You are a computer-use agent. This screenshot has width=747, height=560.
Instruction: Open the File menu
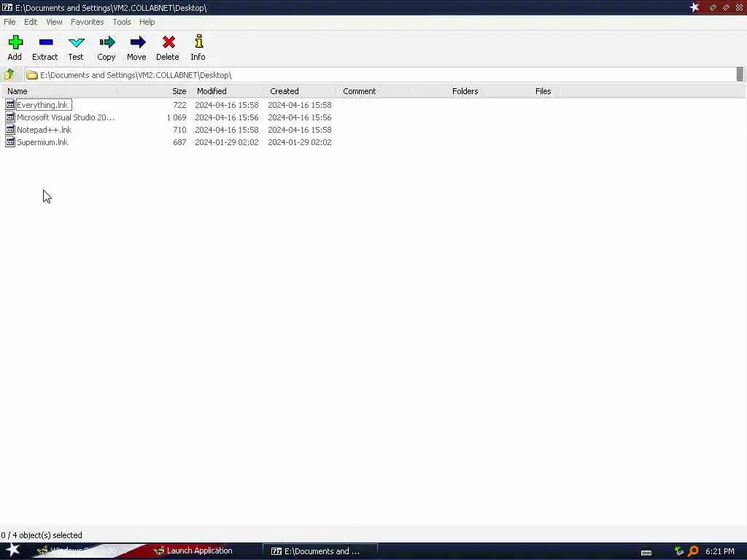coord(9,22)
